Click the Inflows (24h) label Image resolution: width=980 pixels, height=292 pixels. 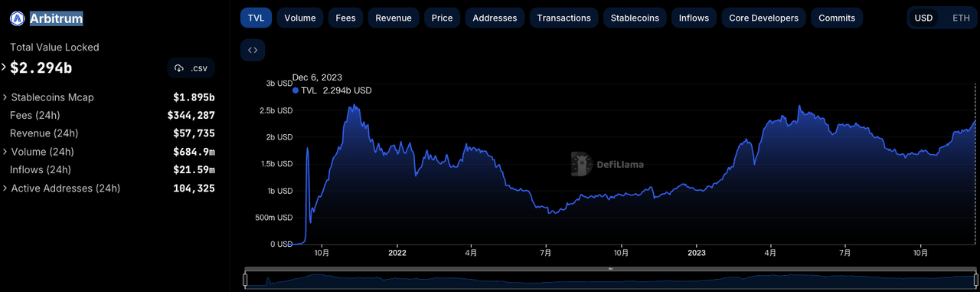tap(41, 170)
